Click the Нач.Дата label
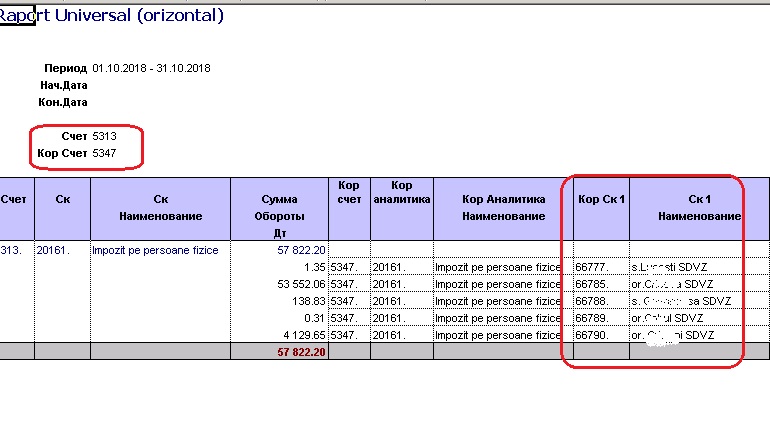 click(63, 85)
